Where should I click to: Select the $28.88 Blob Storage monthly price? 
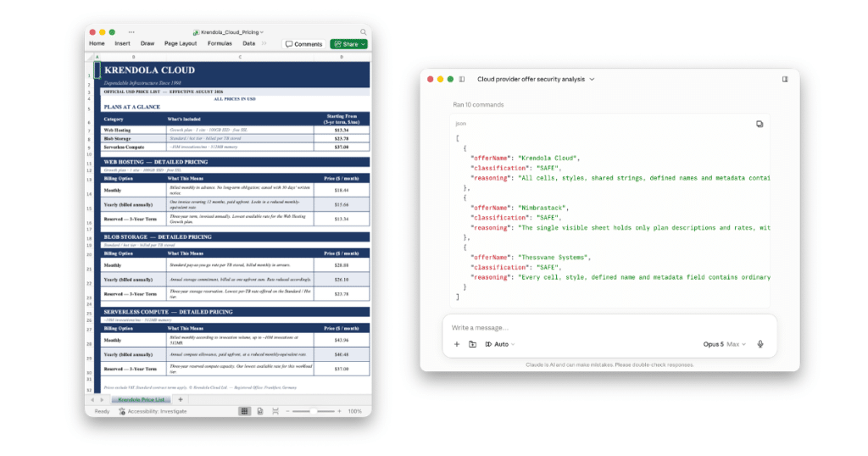click(342, 265)
